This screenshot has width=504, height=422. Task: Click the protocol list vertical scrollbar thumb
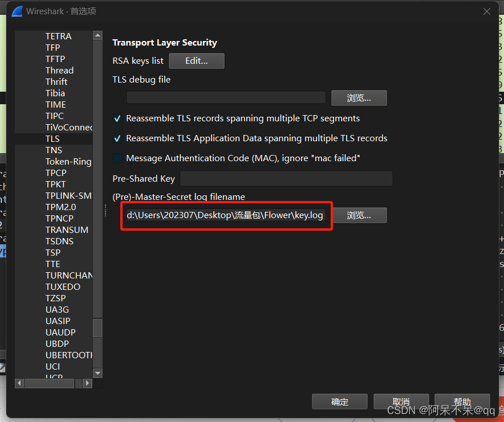97,328
